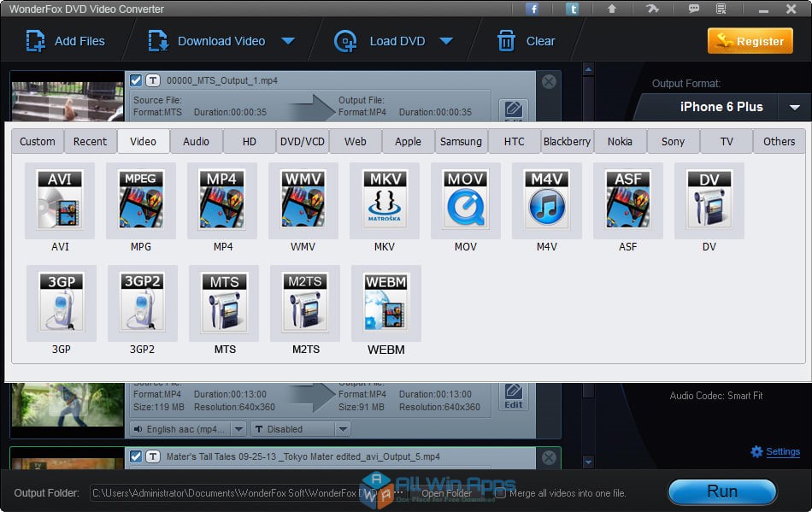Open the Twitter share icon
Screen dimensions: 812x512
572,9
